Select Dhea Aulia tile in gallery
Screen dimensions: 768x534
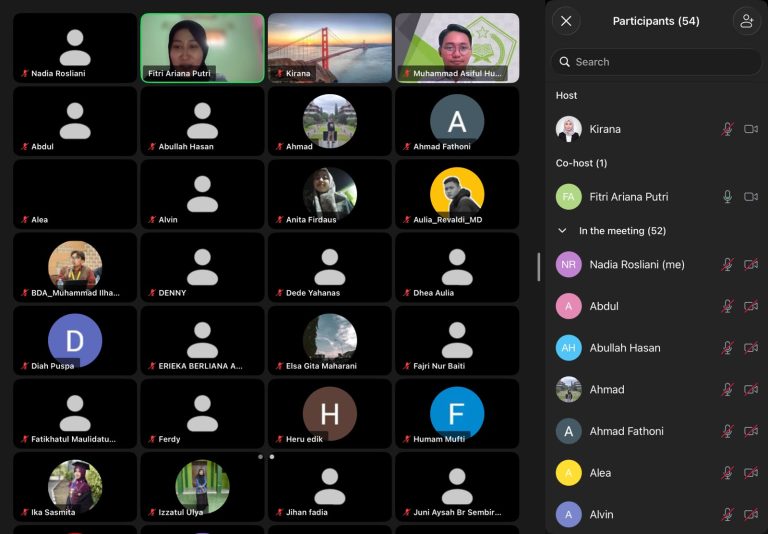tap(457, 267)
